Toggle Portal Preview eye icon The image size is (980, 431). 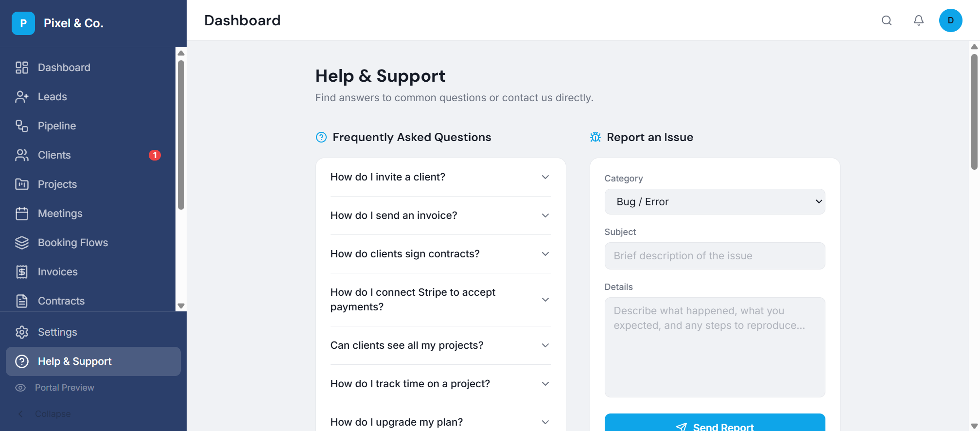(20, 388)
